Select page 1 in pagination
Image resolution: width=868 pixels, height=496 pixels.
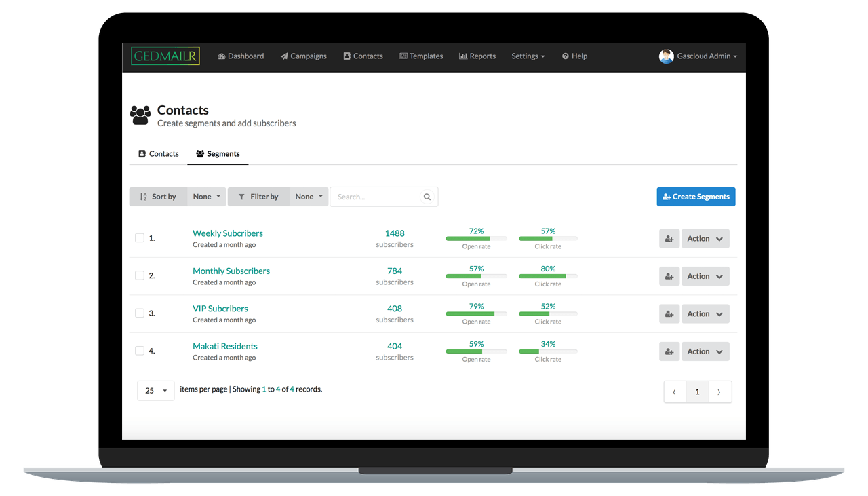click(x=697, y=392)
